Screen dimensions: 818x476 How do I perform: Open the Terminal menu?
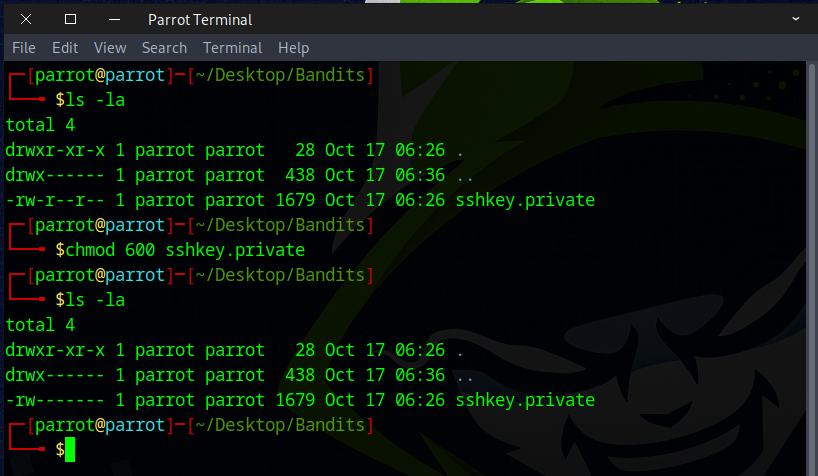tap(232, 47)
